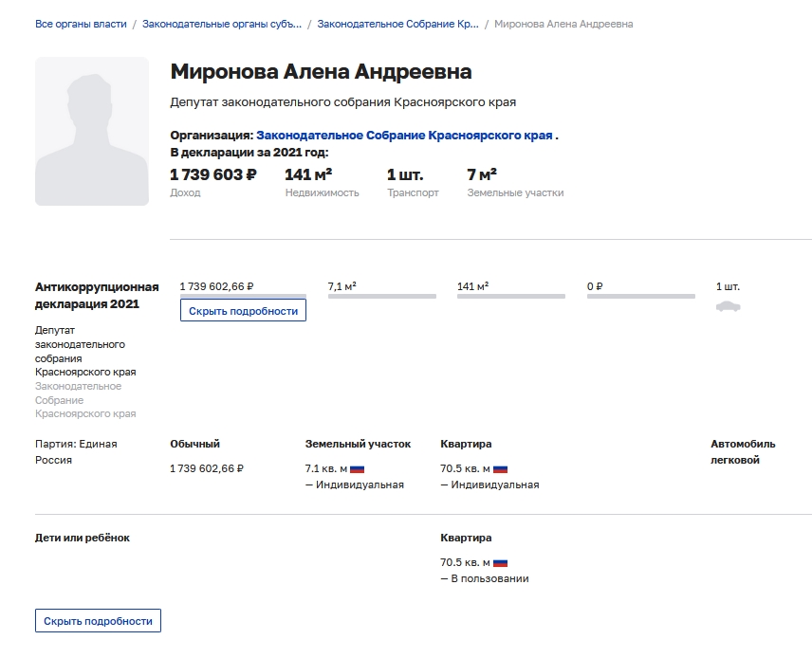Open 'Все органы власти' breadcrumb

tap(81, 24)
